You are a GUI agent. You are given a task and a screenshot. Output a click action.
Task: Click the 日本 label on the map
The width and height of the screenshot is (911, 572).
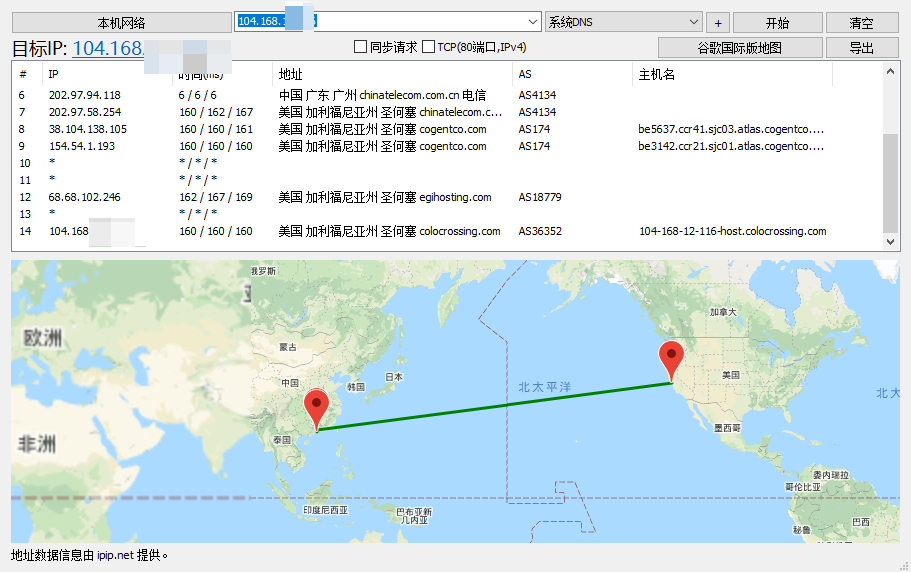[393, 377]
